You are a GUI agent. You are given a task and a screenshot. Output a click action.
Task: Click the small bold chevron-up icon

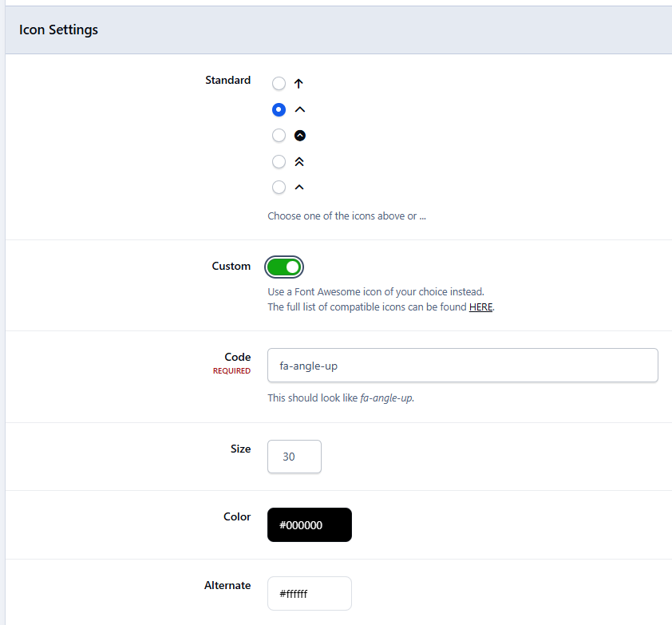tap(299, 188)
